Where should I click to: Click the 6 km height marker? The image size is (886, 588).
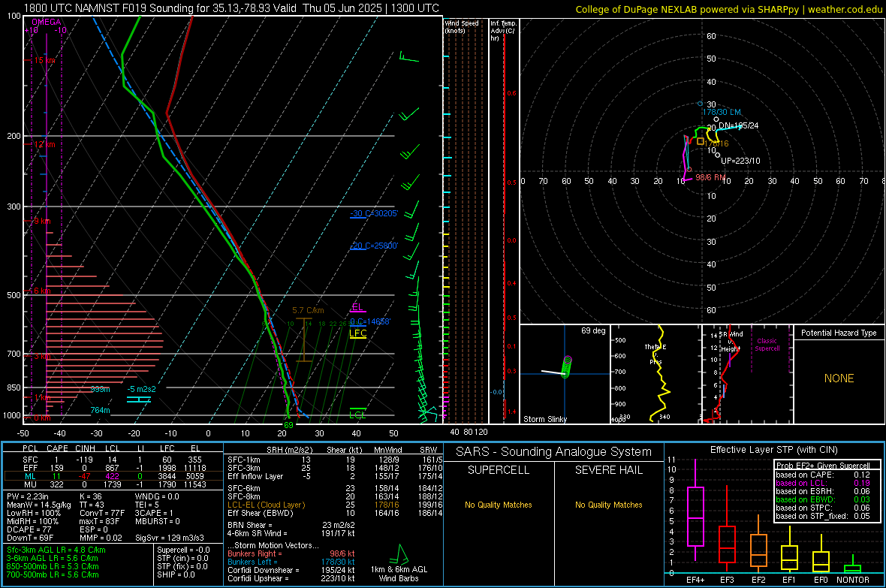pyautogui.click(x=42, y=291)
